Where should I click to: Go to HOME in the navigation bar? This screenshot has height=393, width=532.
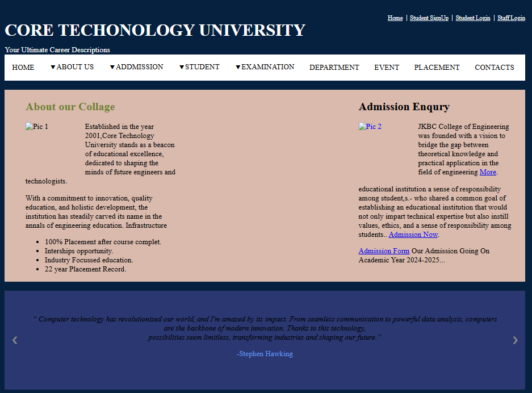(x=23, y=68)
